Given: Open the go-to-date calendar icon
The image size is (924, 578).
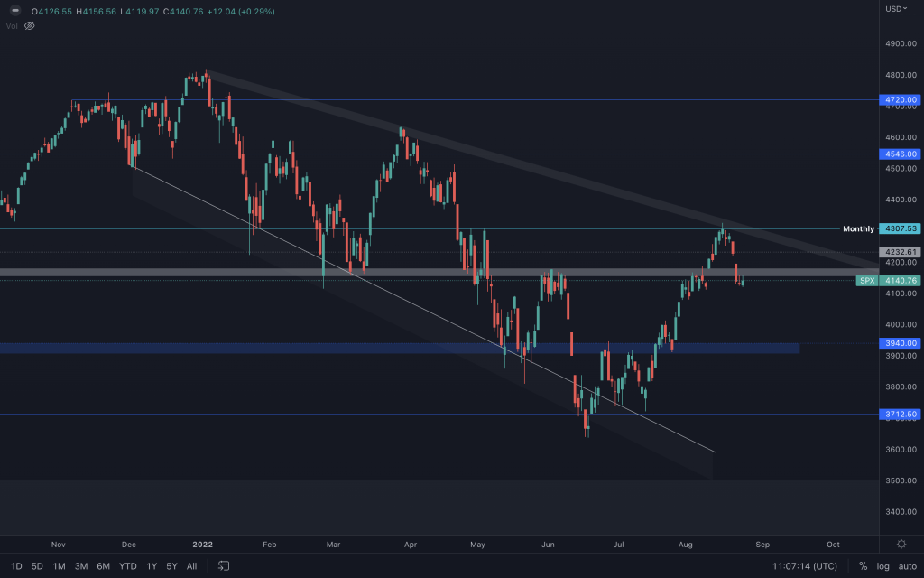Looking at the screenshot, I should click(224, 566).
